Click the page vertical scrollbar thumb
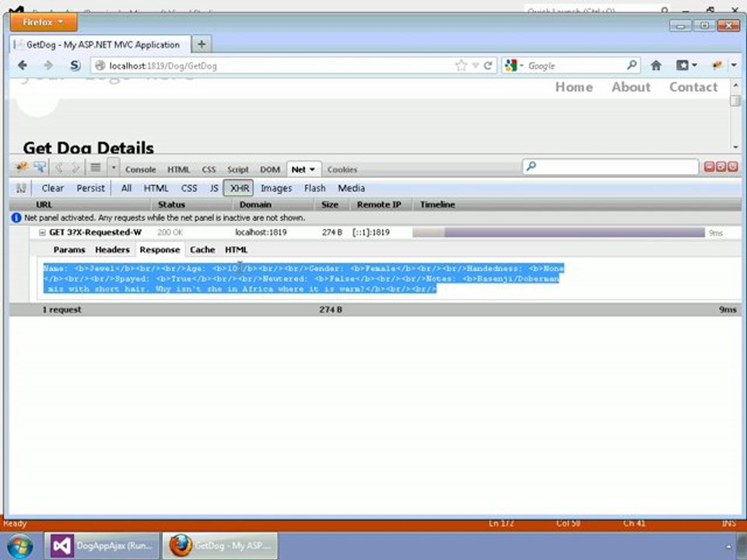Screen dimensions: 747x560 (735, 100)
